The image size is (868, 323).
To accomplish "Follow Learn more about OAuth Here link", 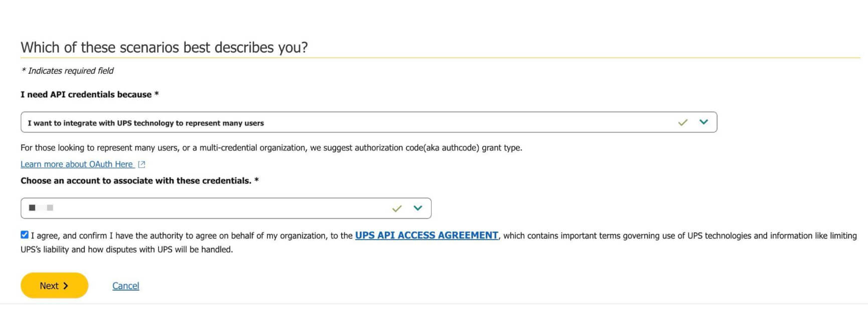I will 77,164.
